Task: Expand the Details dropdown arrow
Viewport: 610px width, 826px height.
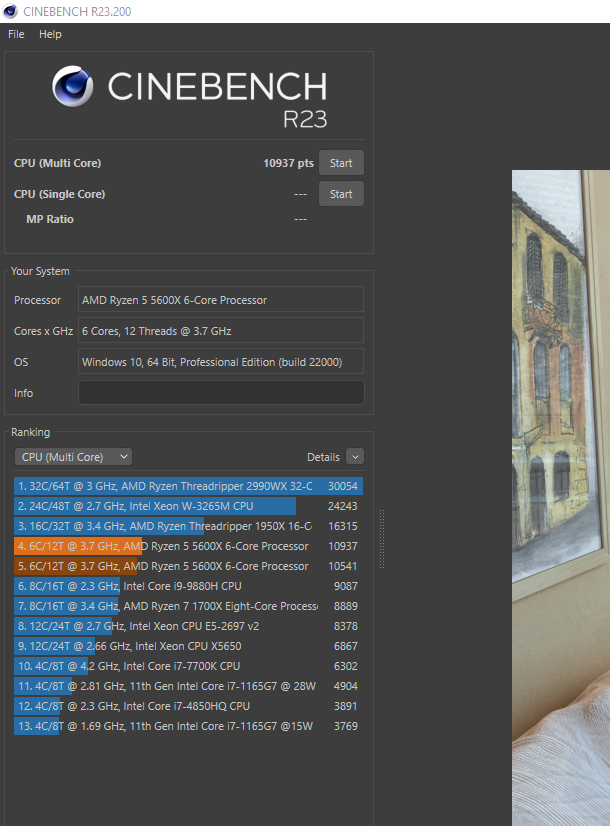Action: (x=355, y=457)
